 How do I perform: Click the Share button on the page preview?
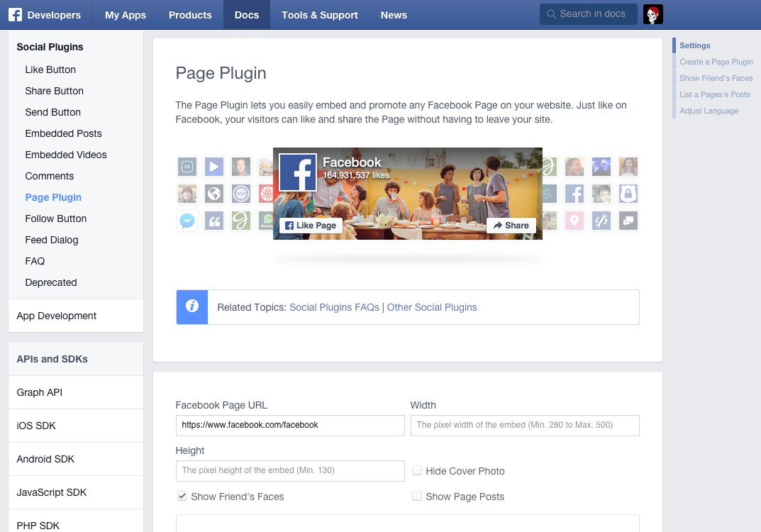pyautogui.click(x=511, y=226)
